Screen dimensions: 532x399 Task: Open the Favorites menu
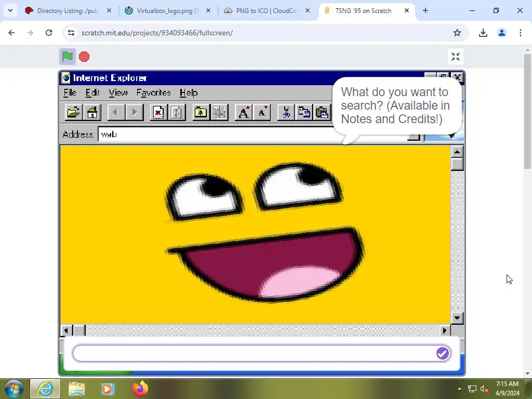coord(153,92)
